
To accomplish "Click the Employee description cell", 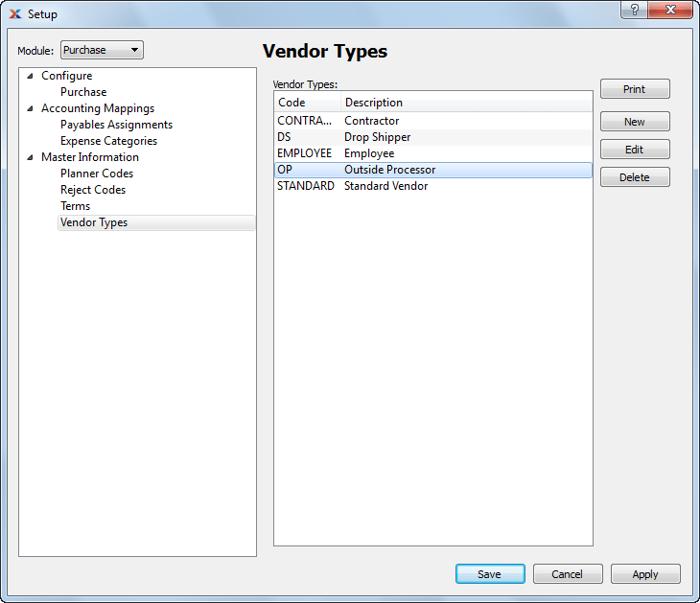I will pyautogui.click(x=369, y=153).
